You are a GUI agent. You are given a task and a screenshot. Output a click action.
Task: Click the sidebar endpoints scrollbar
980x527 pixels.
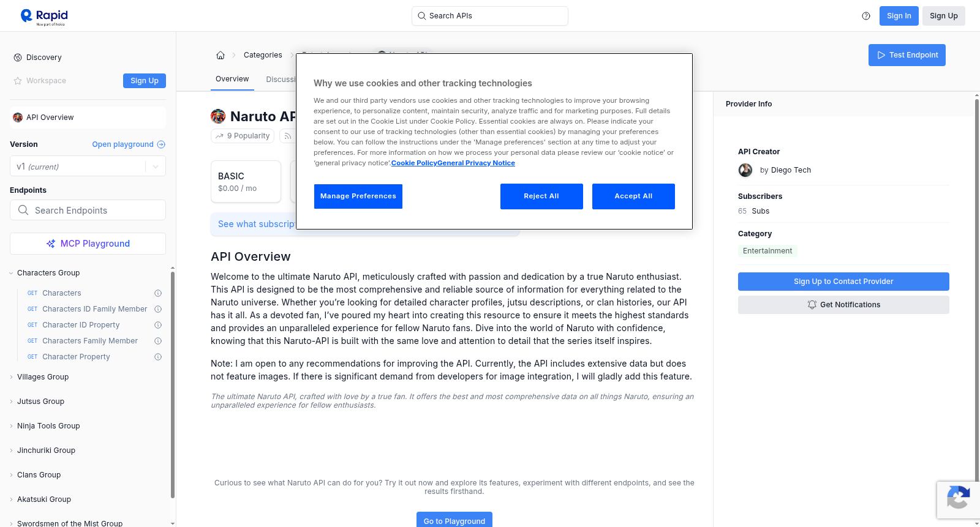(173, 386)
